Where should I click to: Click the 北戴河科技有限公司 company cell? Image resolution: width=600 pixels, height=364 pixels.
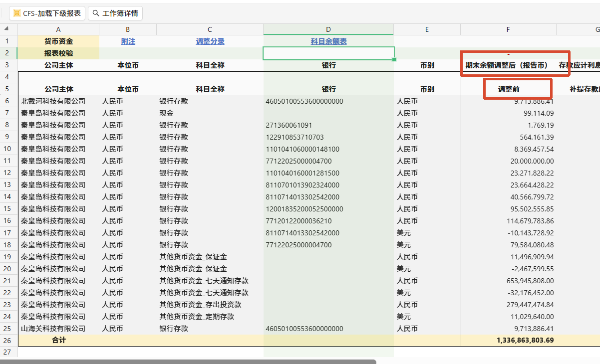click(58, 101)
